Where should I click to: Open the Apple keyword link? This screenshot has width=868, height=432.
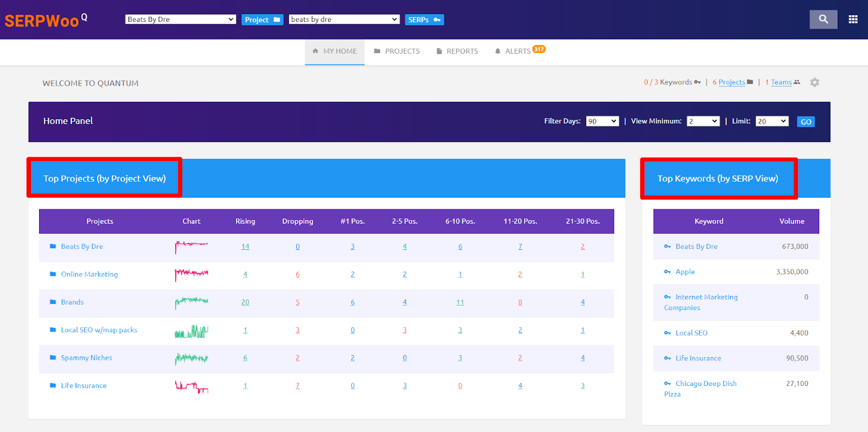pos(685,272)
